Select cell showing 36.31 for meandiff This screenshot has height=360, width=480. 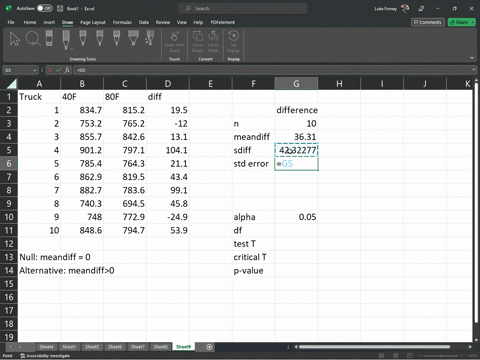click(296, 137)
